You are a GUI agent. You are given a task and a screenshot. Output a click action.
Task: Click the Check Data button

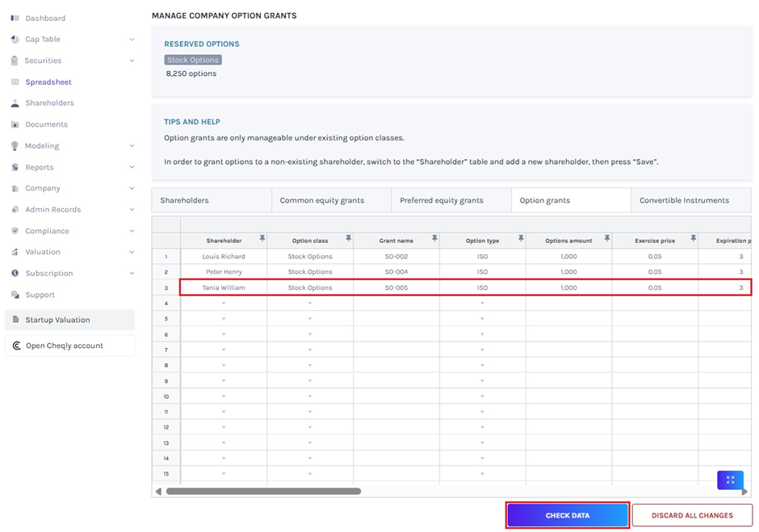coord(568,515)
